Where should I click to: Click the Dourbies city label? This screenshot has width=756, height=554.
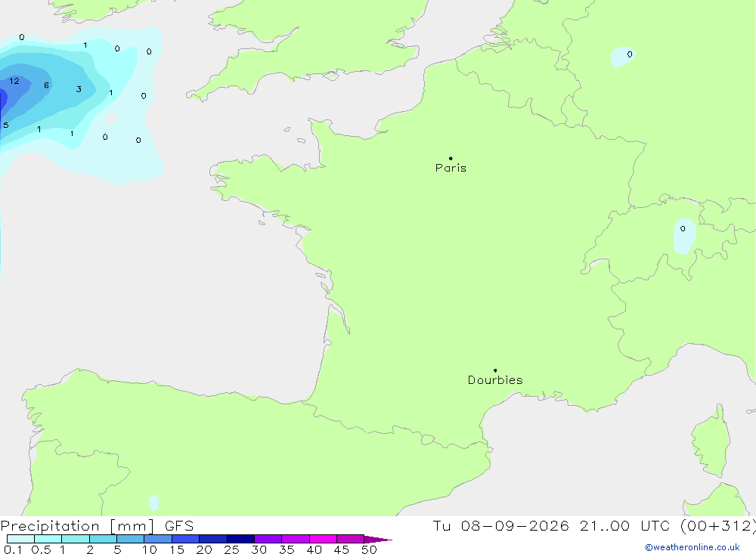(x=495, y=380)
